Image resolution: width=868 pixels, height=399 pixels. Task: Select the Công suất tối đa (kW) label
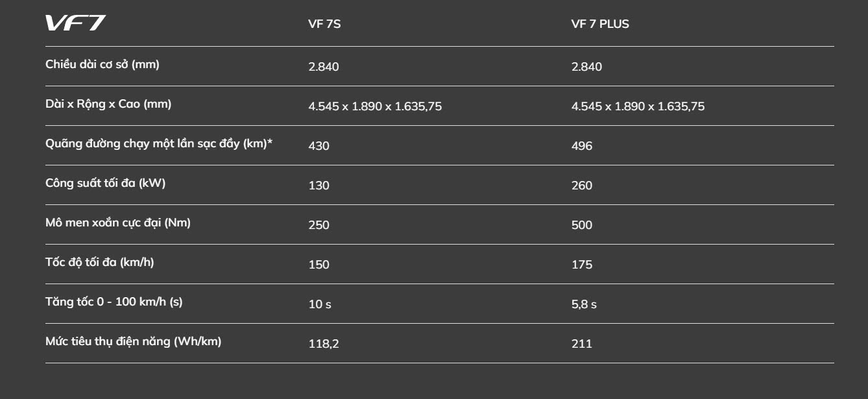(106, 183)
